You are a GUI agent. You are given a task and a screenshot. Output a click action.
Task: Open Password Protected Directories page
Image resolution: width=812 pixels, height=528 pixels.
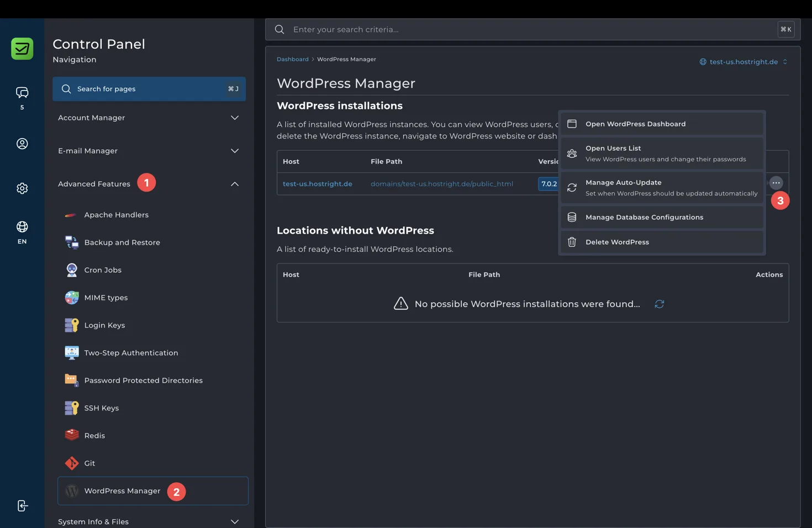pos(144,381)
